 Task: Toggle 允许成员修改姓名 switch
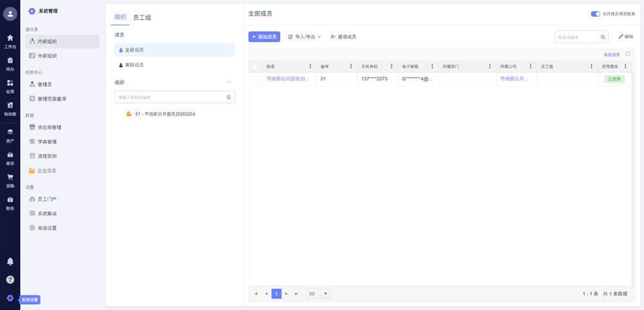595,14
